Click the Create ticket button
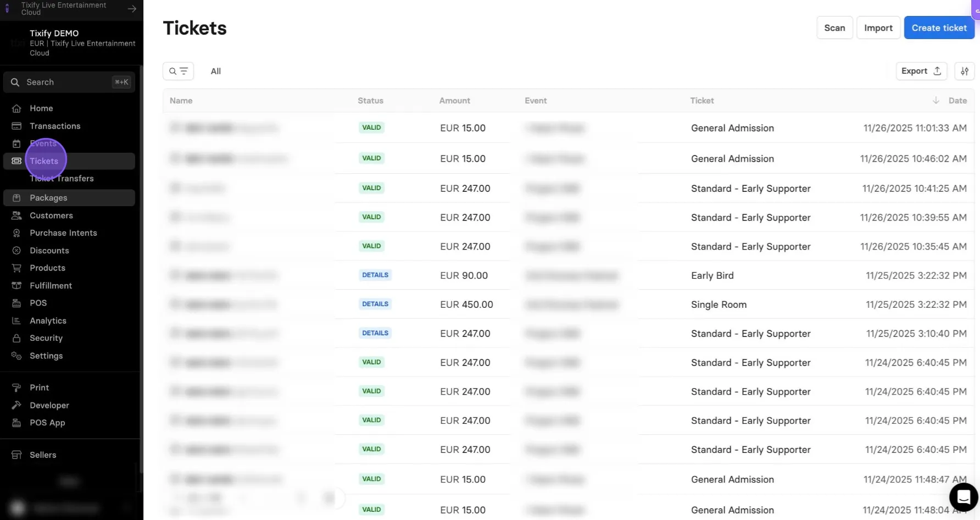This screenshot has width=980, height=520. click(x=939, y=28)
